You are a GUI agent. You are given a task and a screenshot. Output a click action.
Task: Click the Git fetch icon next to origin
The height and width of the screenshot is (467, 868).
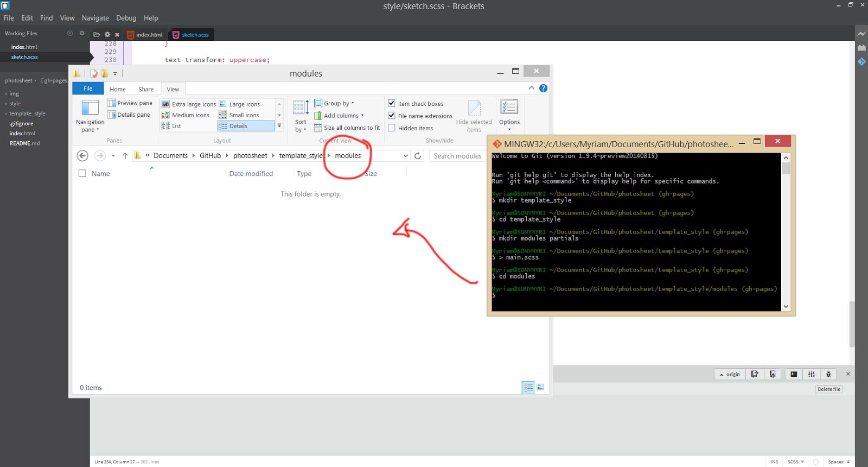(x=755, y=374)
